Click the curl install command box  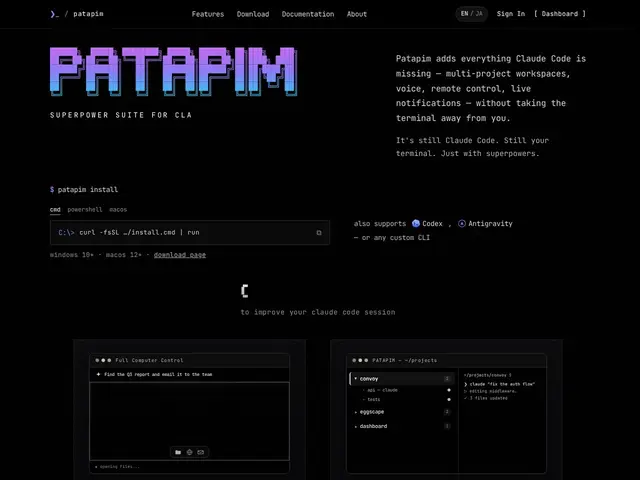[190, 233]
